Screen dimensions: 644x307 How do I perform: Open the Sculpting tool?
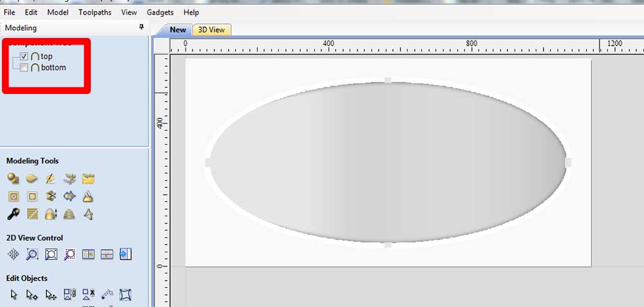50,178
